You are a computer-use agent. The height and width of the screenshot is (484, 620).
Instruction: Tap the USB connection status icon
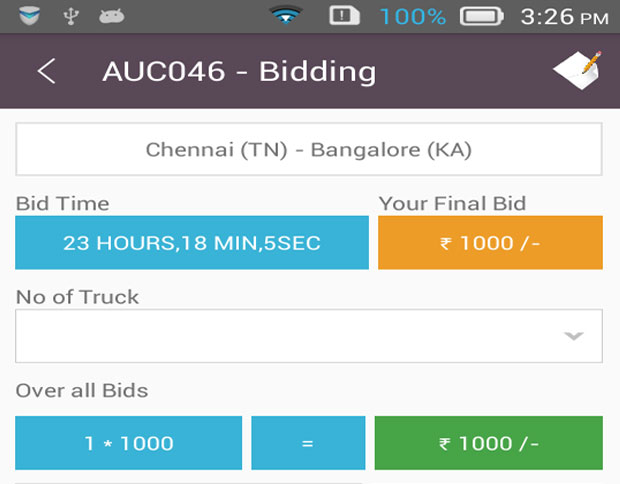[x=70, y=16]
